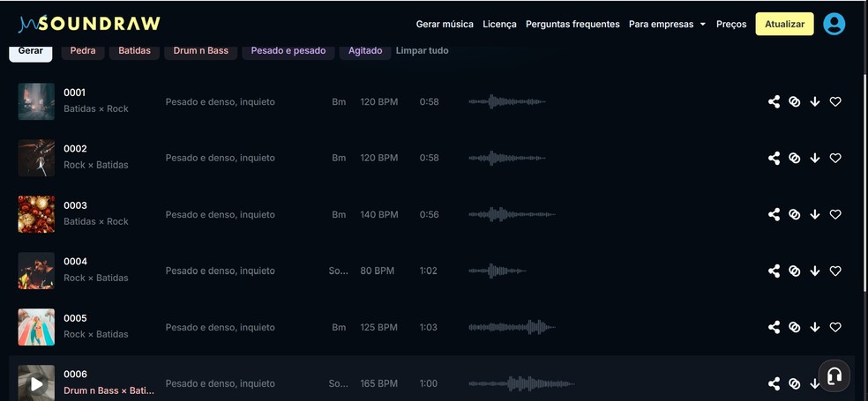Copy link for track 0003
The height and width of the screenshot is (401, 868).
pos(795,214)
